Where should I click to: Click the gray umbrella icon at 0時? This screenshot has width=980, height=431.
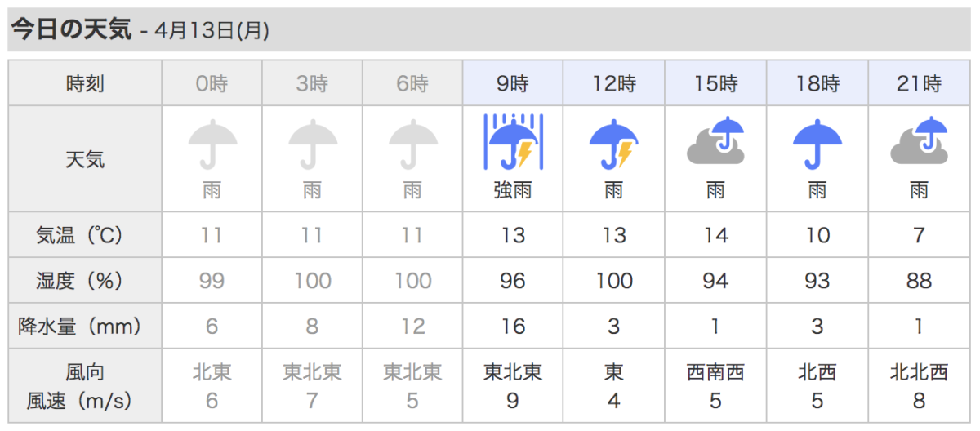212,144
